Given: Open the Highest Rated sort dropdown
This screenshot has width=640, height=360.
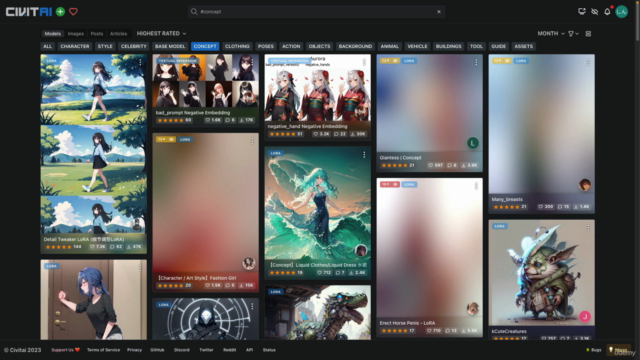Looking at the screenshot, I should click(161, 33).
